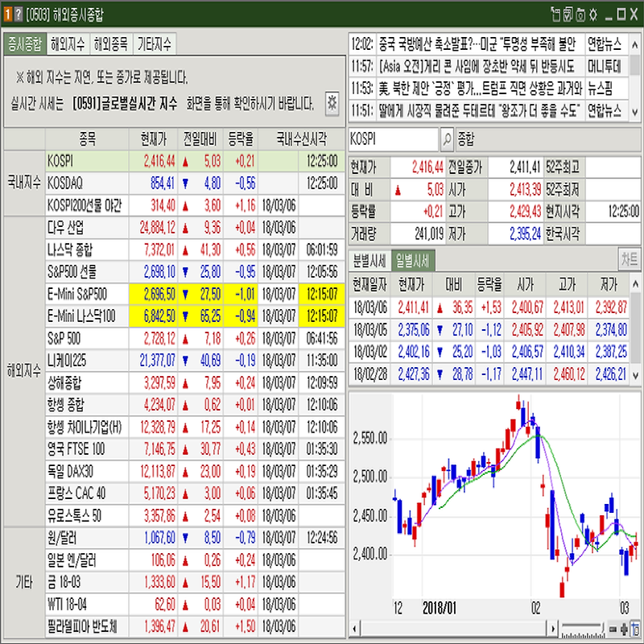
Task: Select the 일별시세 view toggle
Action: [x=412, y=260]
